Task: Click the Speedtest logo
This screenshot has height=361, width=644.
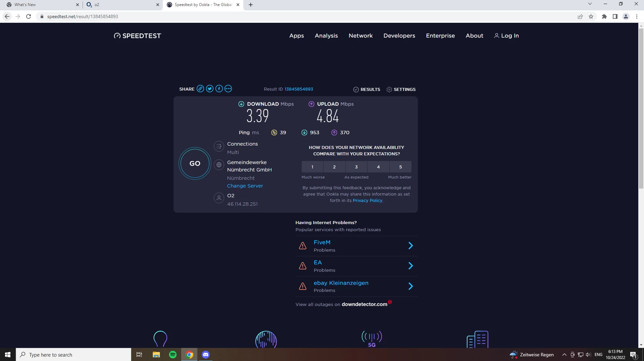Action: tap(138, 36)
